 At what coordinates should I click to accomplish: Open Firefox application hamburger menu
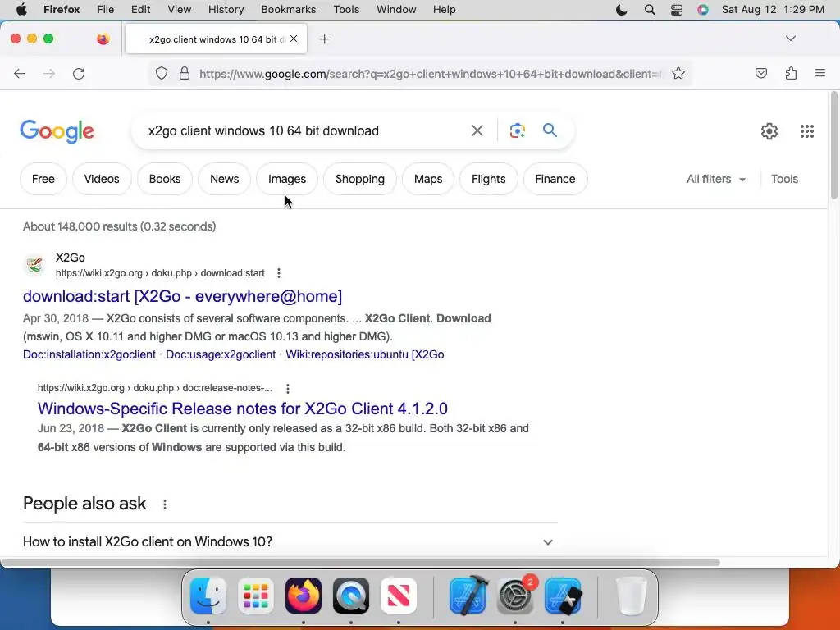point(820,73)
